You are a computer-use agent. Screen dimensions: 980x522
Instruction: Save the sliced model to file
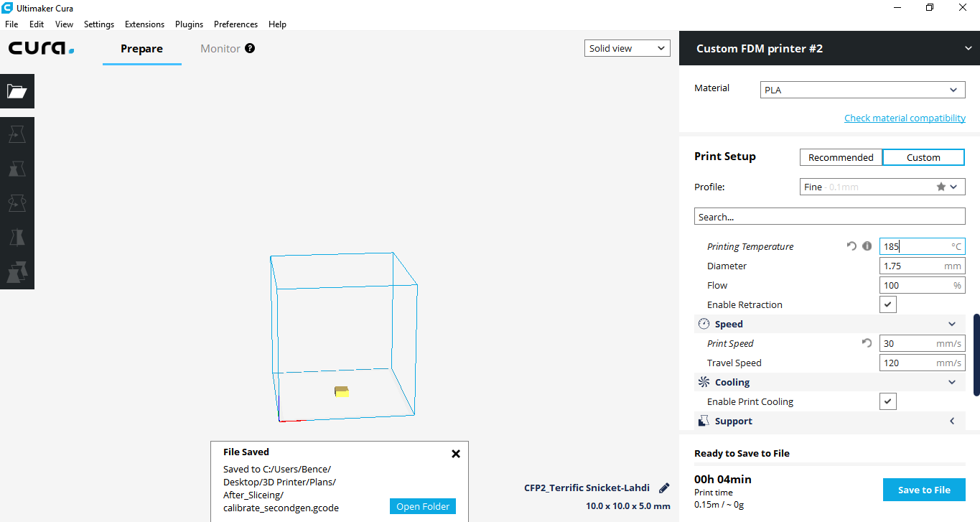(x=923, y=489)
